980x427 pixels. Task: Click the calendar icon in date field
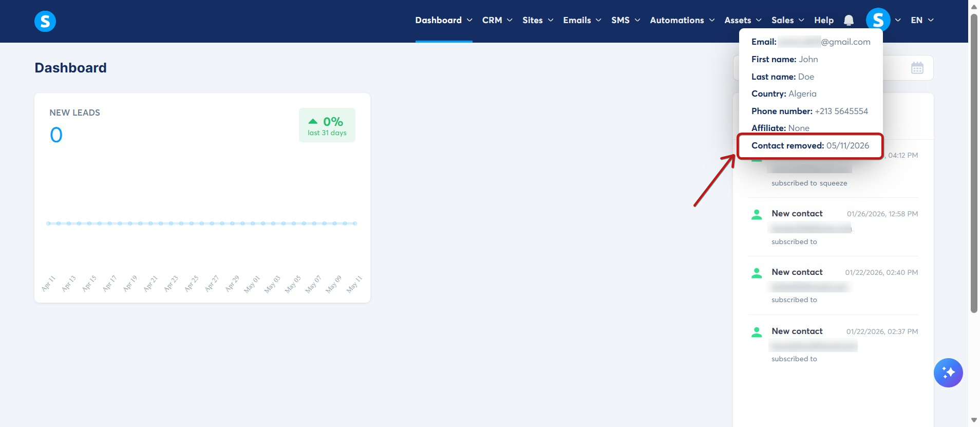pos(917,68)
